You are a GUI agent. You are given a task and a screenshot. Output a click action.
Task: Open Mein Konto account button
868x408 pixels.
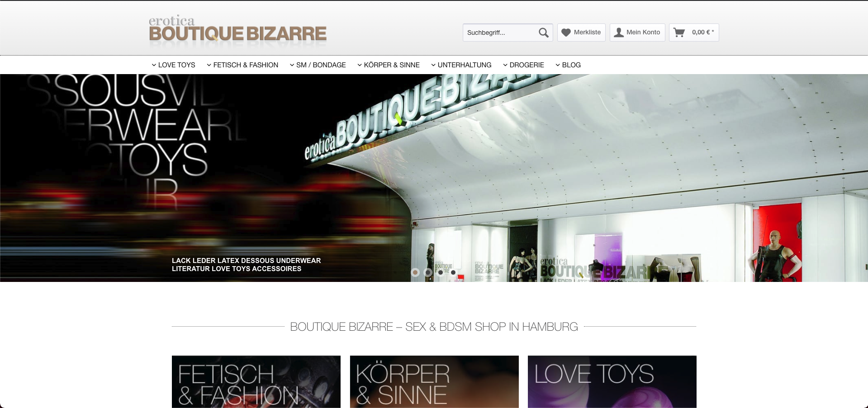point(637,33)
